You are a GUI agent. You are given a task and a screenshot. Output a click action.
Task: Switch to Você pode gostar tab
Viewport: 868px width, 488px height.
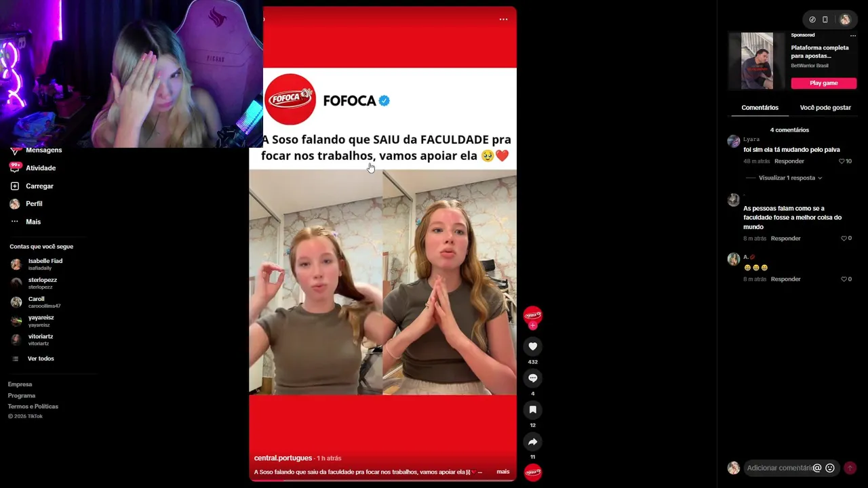click(825, 108)
